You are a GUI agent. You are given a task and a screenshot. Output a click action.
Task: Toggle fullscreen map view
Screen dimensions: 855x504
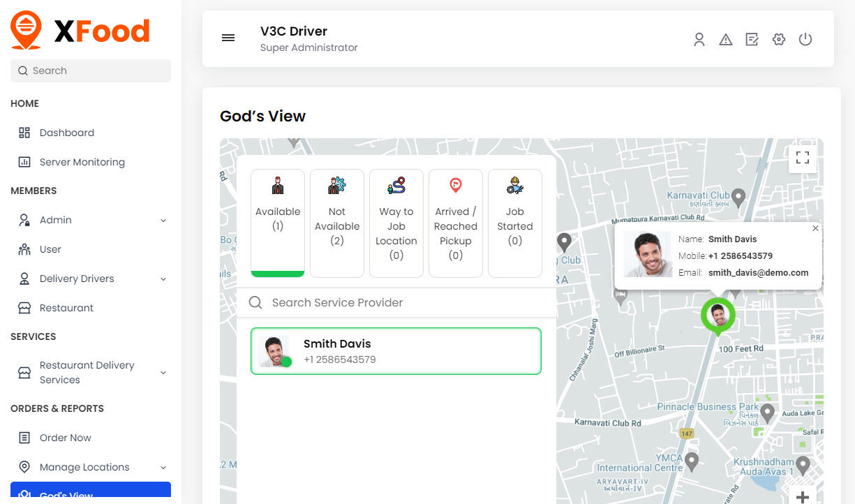[803, 158]
